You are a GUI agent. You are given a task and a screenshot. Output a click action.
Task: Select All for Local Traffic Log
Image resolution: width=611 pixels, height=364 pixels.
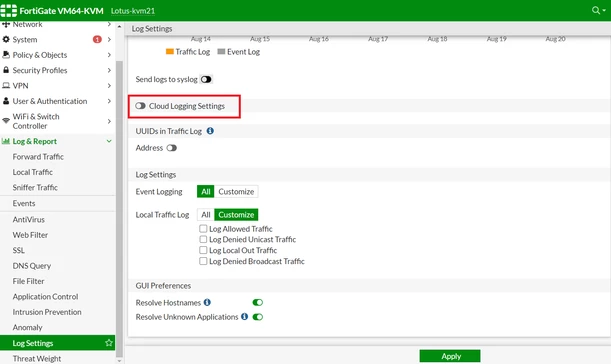(x=205, y=215)
